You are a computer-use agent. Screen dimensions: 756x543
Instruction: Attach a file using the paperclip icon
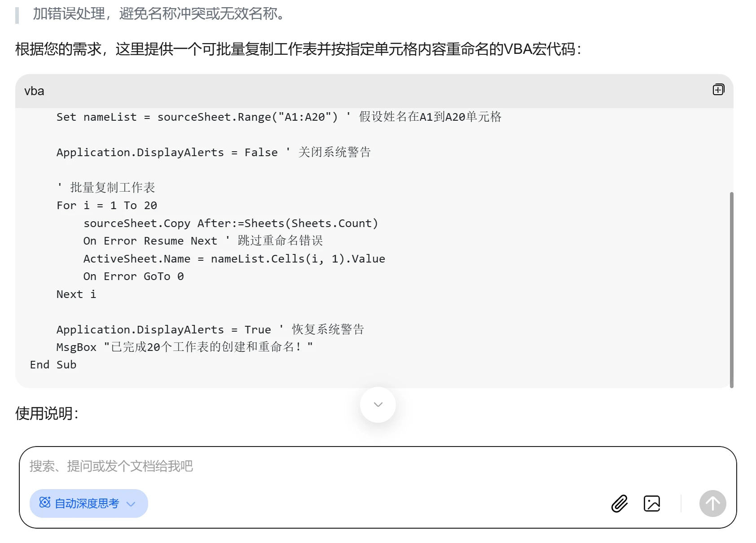620,504
